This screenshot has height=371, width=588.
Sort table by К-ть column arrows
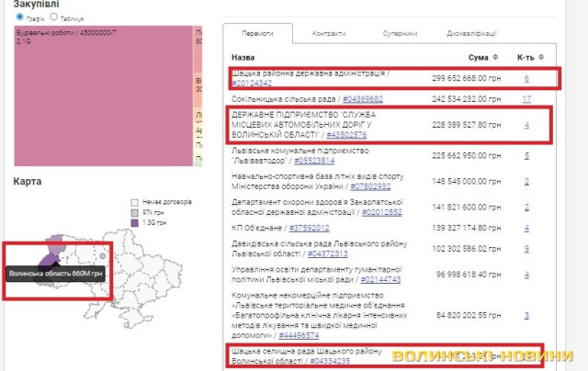coord(544,57)
